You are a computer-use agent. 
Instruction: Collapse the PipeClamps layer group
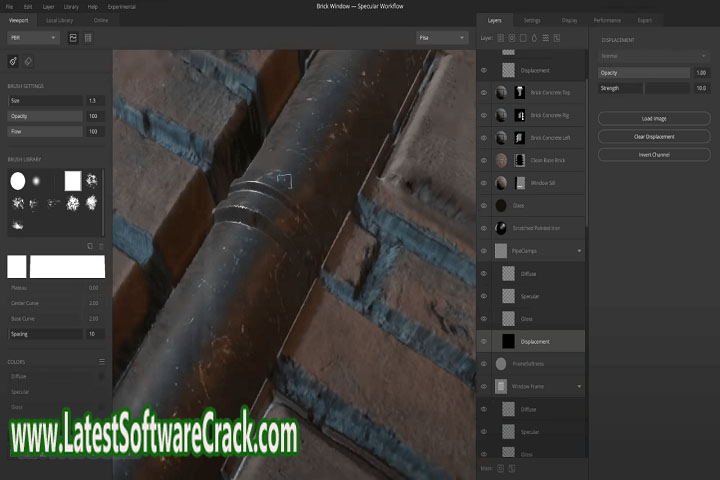tap(580, 251)
